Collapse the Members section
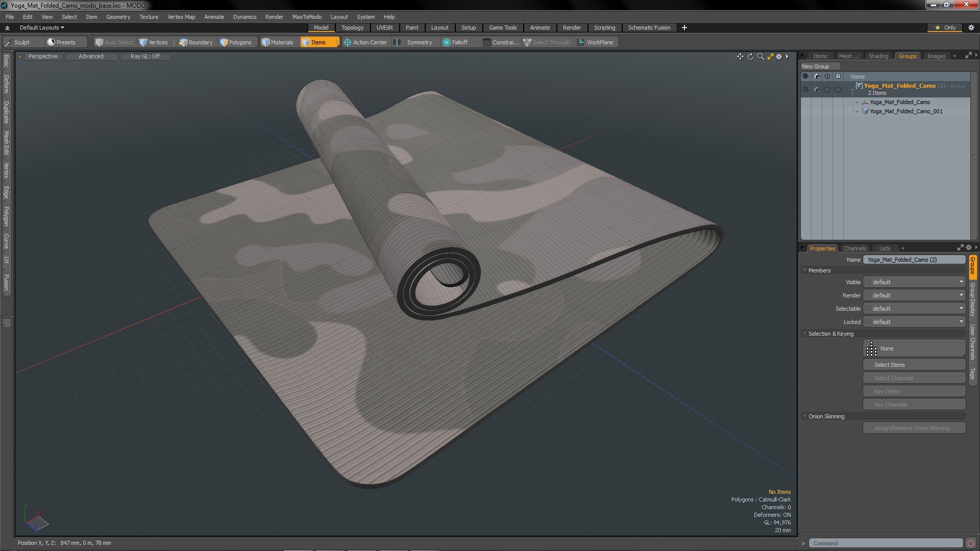The height and width of the screenshot is (551, 980). tap(805, 270)
